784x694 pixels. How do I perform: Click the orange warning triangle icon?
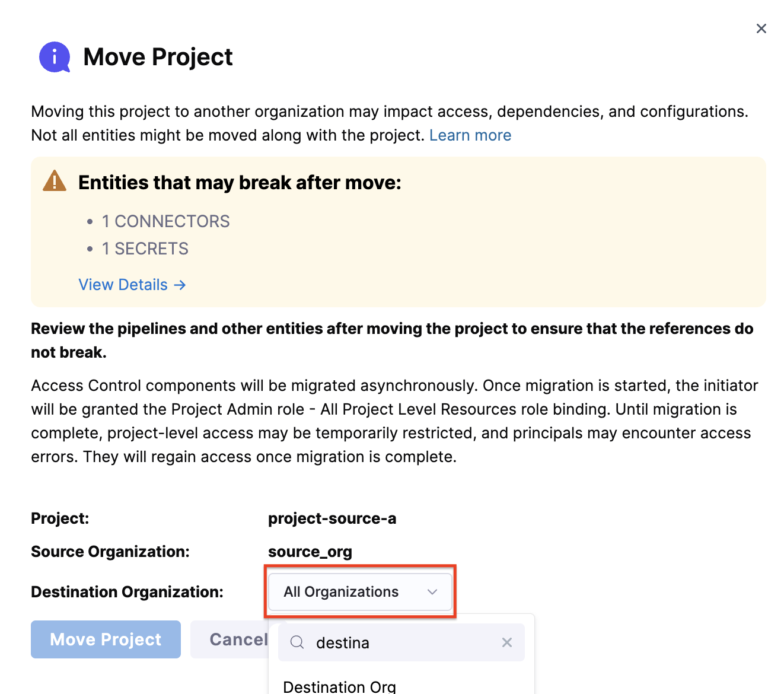[55, 181]
